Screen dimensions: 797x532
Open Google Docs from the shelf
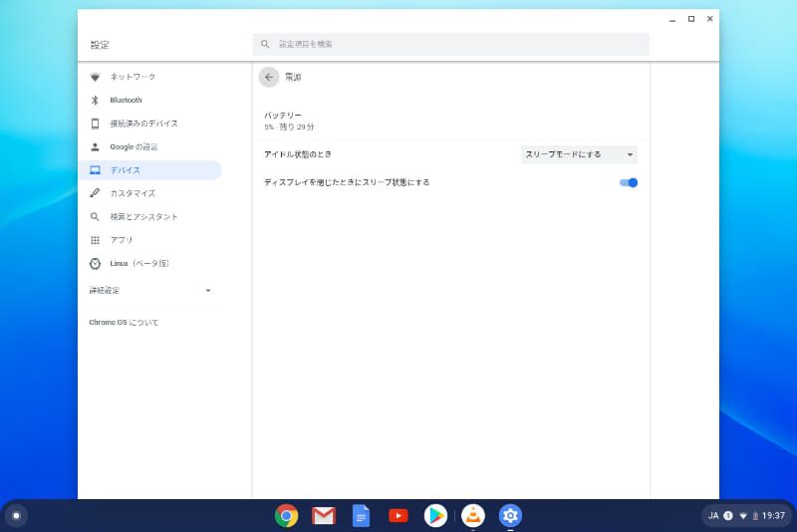(361, 516)
